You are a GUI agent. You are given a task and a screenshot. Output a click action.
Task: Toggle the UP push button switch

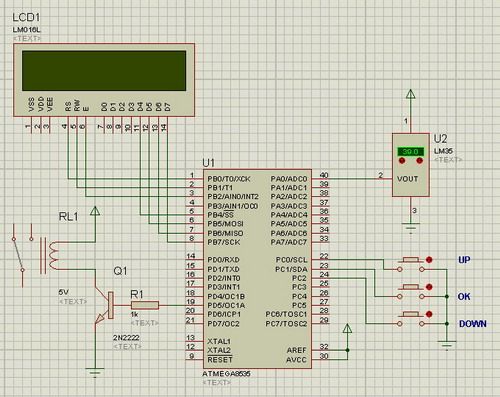pyautogui.click(x=411, y=264)
